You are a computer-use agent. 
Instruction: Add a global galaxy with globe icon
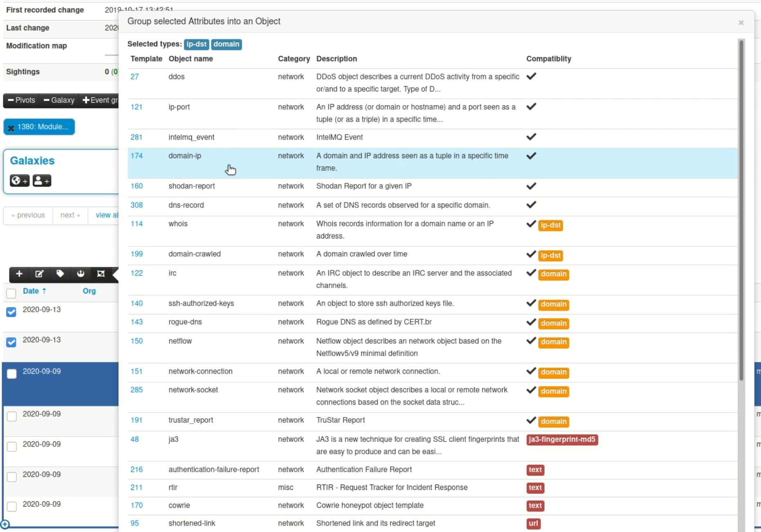pyautogui.click(x=19, y=180)
